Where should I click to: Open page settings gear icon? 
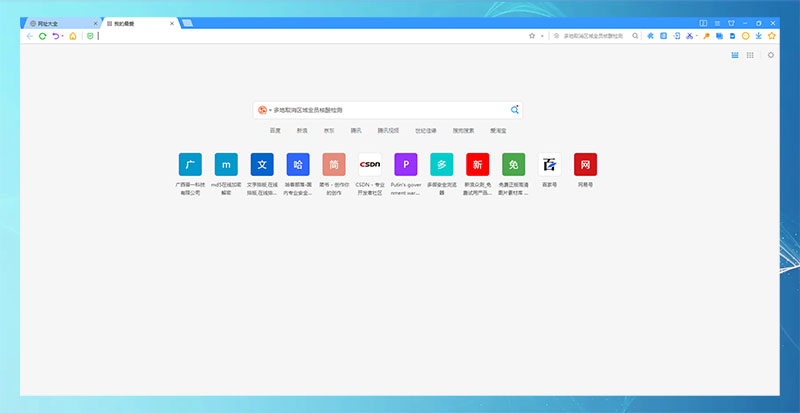coord(770,55)
